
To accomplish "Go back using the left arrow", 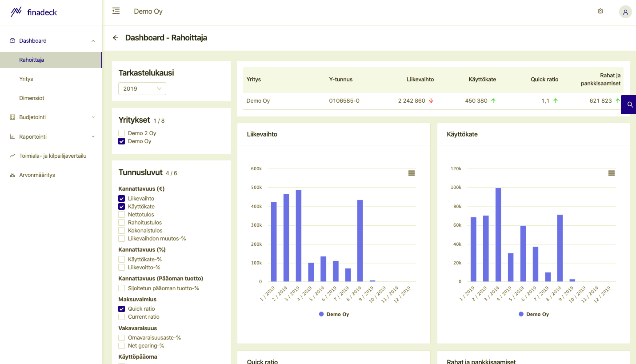I will pos(116,38).
